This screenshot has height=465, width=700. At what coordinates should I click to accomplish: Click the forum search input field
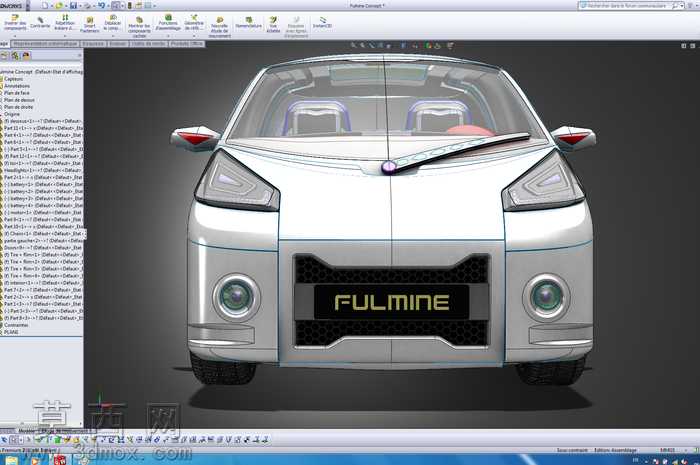pos(629,5)
